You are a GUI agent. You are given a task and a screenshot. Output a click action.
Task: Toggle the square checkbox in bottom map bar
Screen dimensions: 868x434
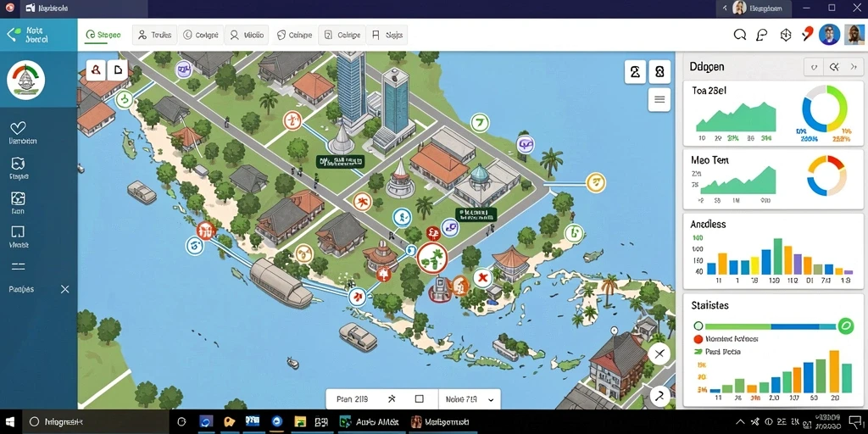tap(419, 398)
